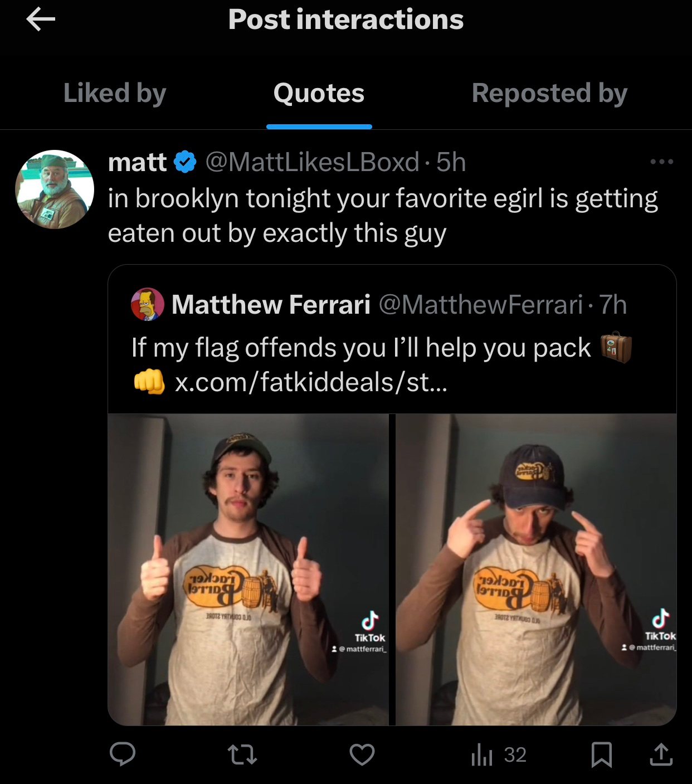Open Matthew Ferrari's Simpsons avatar

click(147, 305)
